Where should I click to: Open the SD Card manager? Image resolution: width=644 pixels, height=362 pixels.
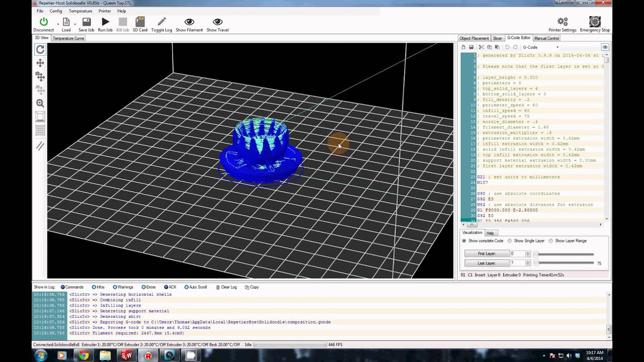(x=140, y=22)
